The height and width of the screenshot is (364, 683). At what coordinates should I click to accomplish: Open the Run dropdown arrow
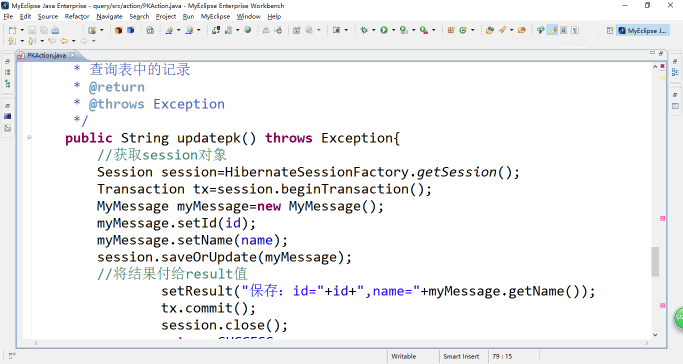point(393,30)
